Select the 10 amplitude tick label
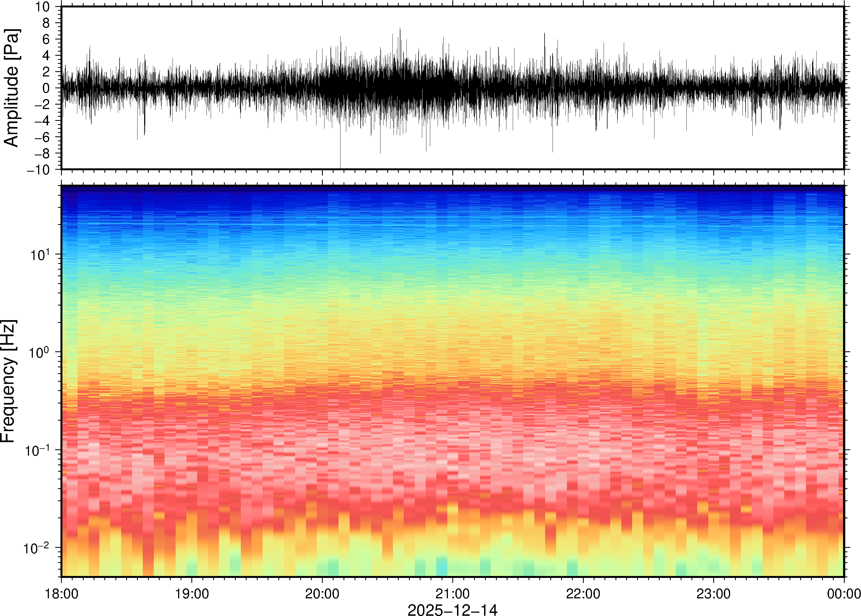The image size is (861, 616). [x=43, y=7]
